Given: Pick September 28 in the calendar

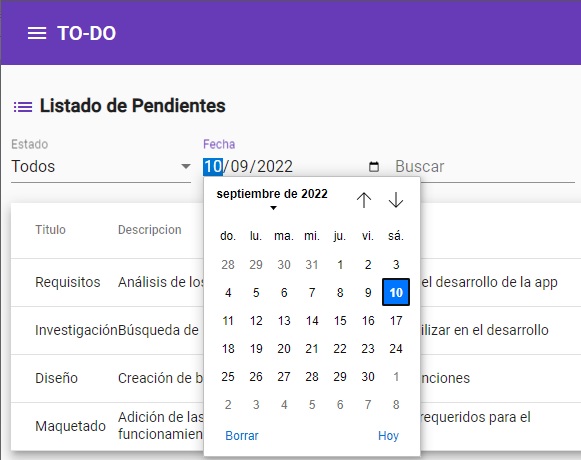Looking at the screenshot, I should [312, 377].
